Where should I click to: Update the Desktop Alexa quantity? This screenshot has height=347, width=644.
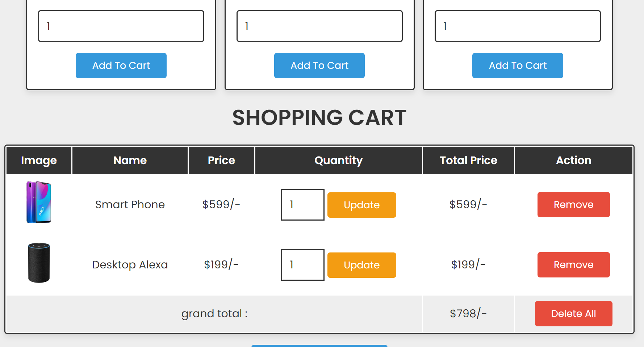pos(361,265)
